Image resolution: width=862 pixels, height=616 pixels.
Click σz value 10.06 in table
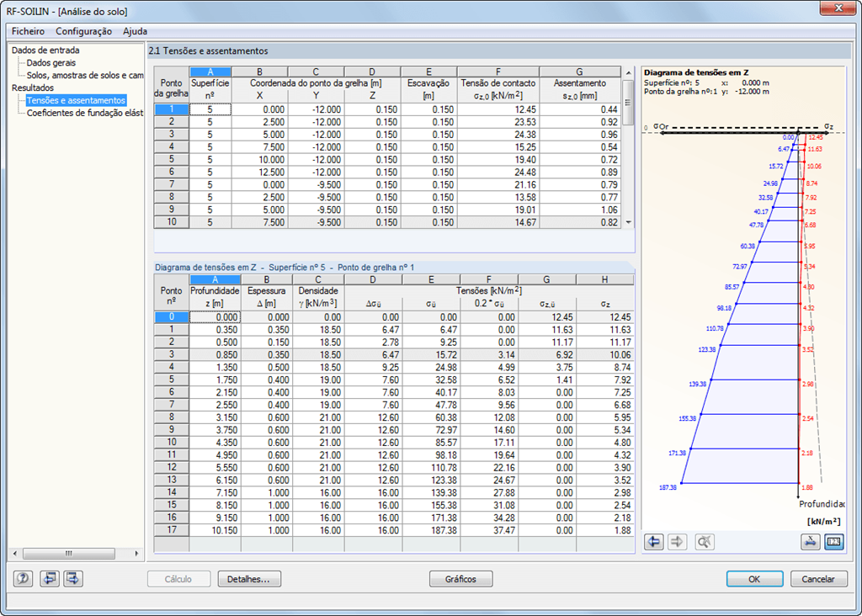coord(604,355)
